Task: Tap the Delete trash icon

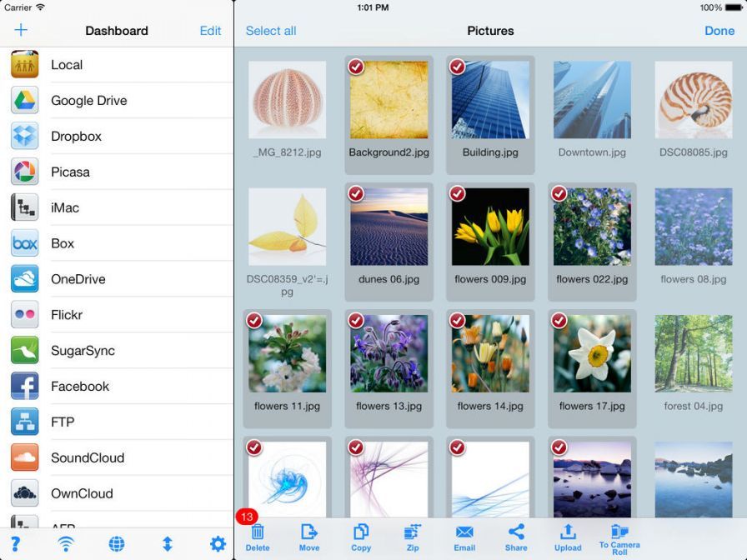Action: click(x=258, y=532)
